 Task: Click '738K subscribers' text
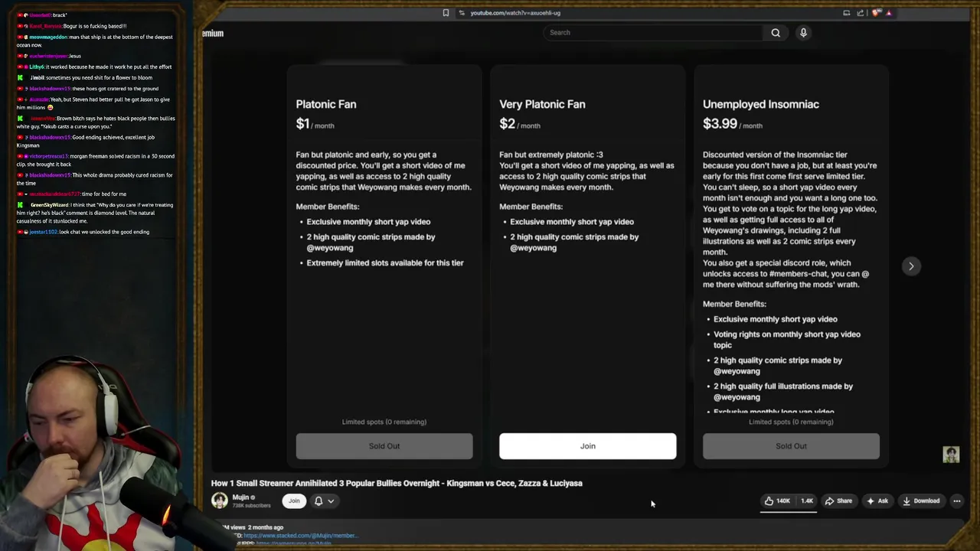click(252, 506)
